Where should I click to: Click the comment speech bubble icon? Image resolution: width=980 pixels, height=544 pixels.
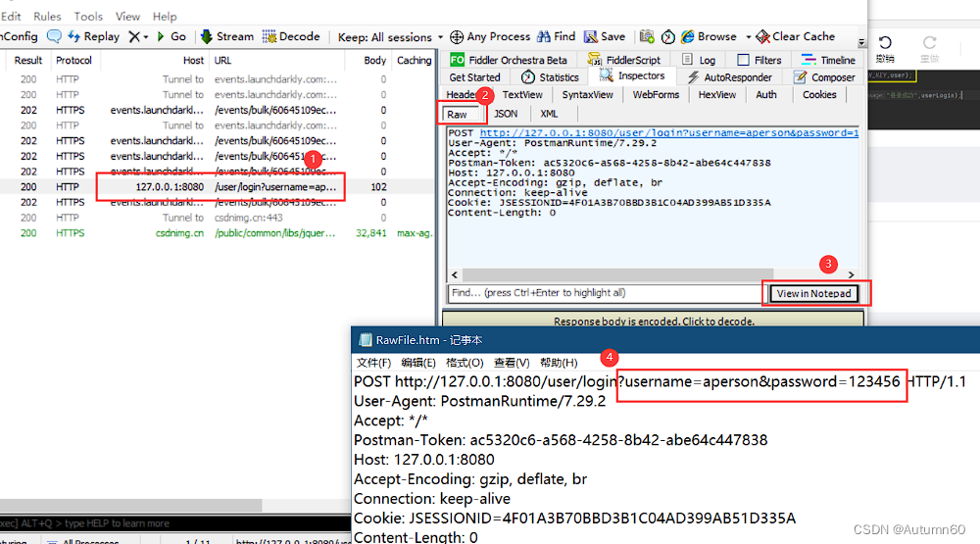pos(54,36)
